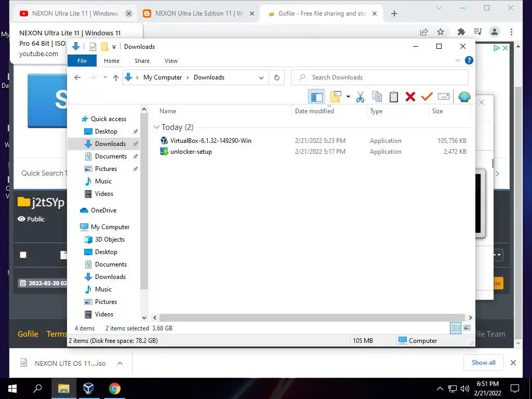
Task: Click the preview pane toolbar icon
Action: tap(316, 97)
